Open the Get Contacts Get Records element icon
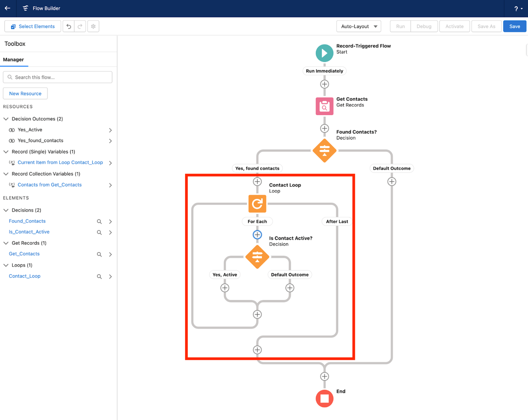528x420 pixels. [324, 106]
